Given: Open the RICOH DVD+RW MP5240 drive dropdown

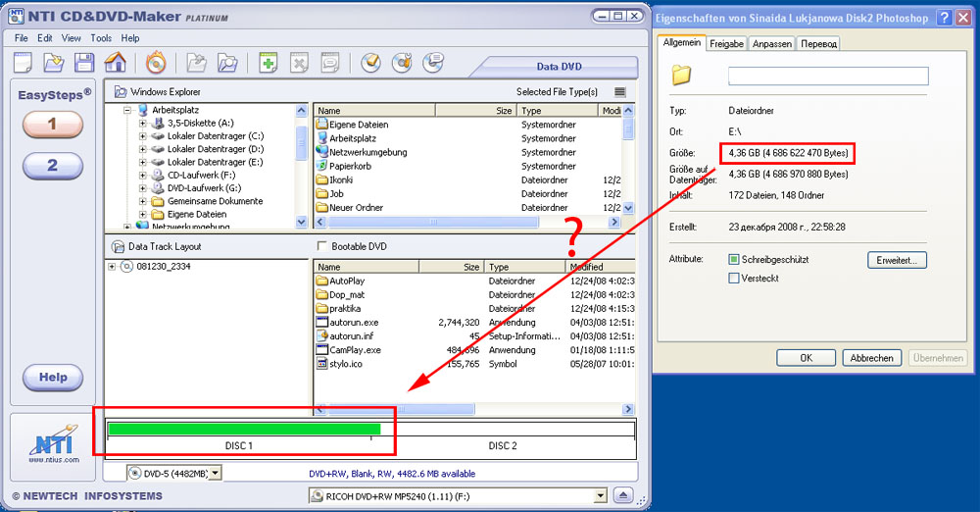Looking at the screenshot, I should [x=600, y=495].
